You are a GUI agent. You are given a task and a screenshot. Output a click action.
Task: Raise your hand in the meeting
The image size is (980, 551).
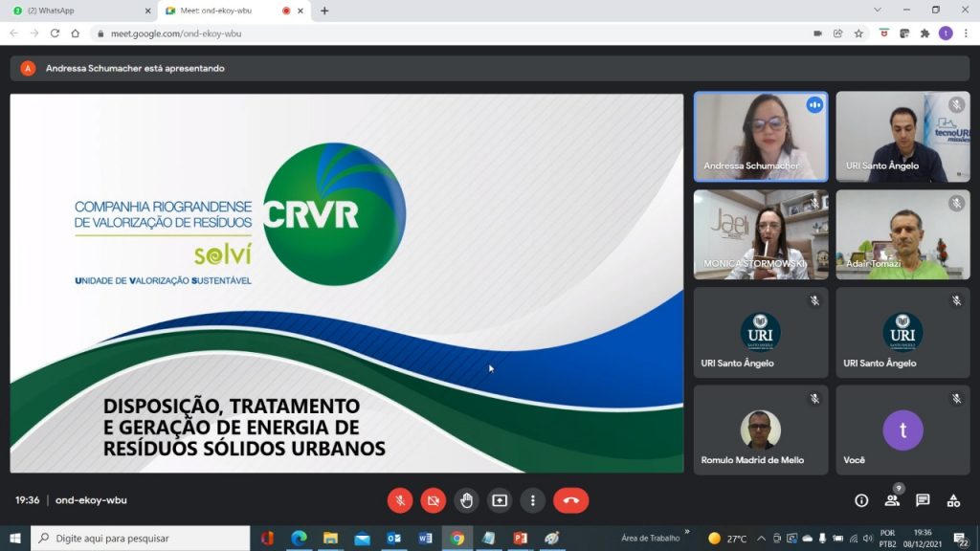(466, 500)
